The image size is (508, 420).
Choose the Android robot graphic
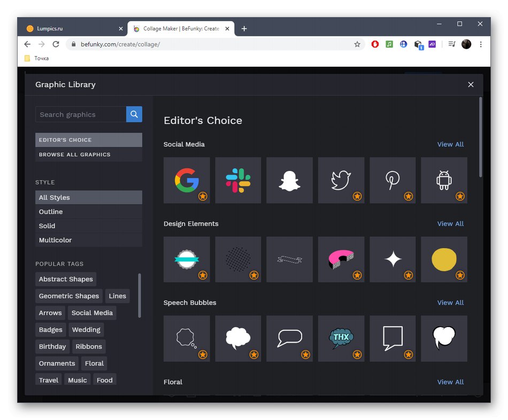444,180
